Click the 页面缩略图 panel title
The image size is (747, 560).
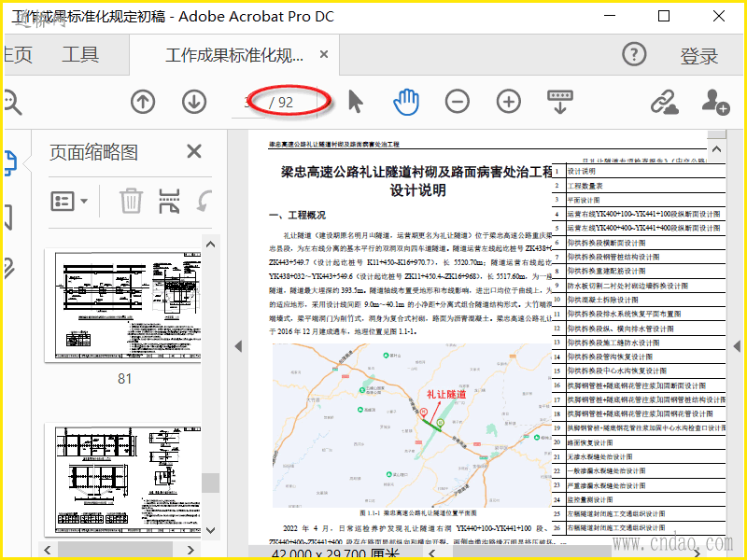(94, 152)
